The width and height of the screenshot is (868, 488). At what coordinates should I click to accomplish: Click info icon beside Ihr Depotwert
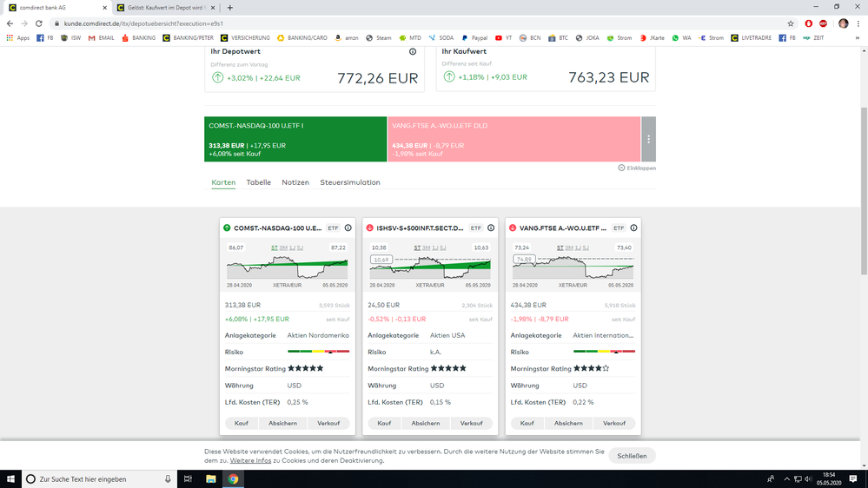point(413,52)
